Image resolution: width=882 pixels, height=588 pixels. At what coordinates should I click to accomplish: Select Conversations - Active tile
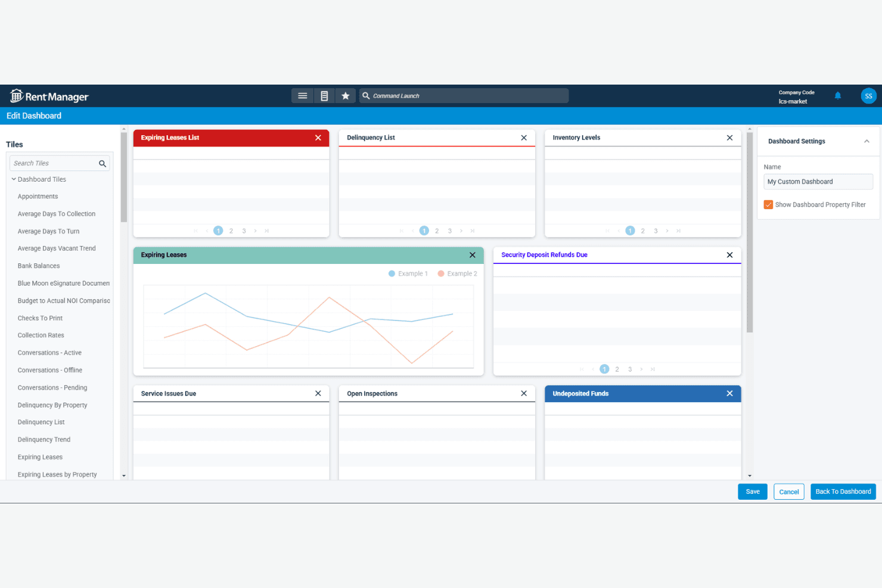tap(49, 353)
